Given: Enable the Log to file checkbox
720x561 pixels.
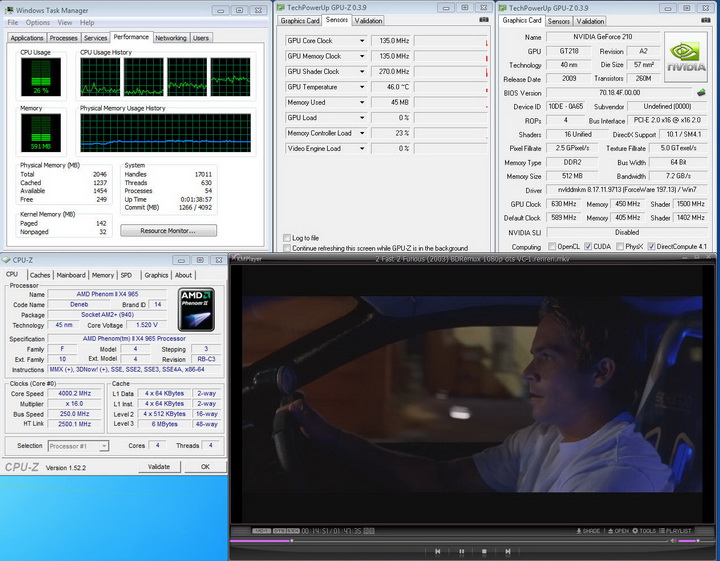Looking at the screenshot, I should click(287, 238).
